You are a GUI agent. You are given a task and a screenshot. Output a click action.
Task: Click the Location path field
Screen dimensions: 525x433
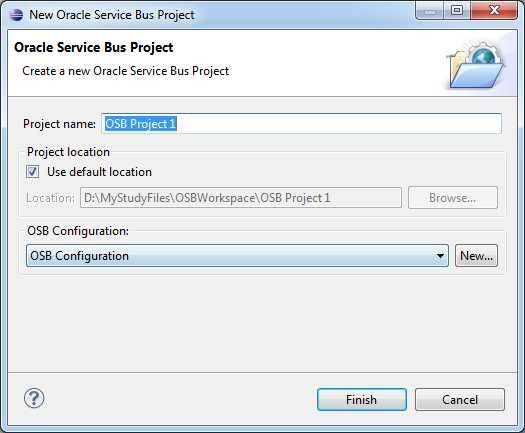(x=241, y=198)
